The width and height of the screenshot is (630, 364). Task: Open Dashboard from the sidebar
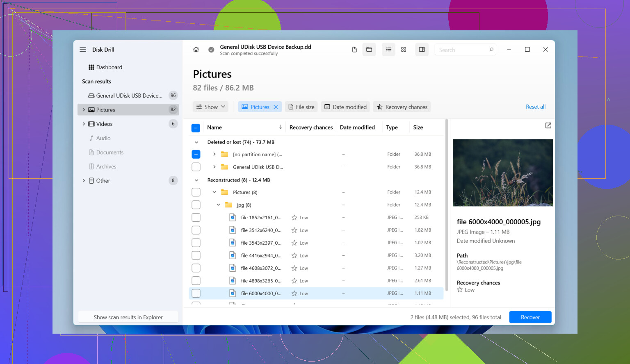(105, 67)
